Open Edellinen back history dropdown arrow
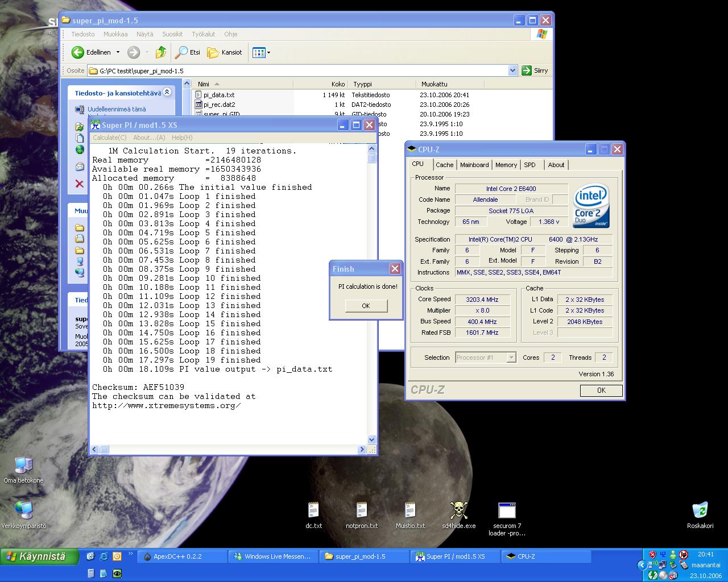The image size is (728, 582). coord(118,52)
